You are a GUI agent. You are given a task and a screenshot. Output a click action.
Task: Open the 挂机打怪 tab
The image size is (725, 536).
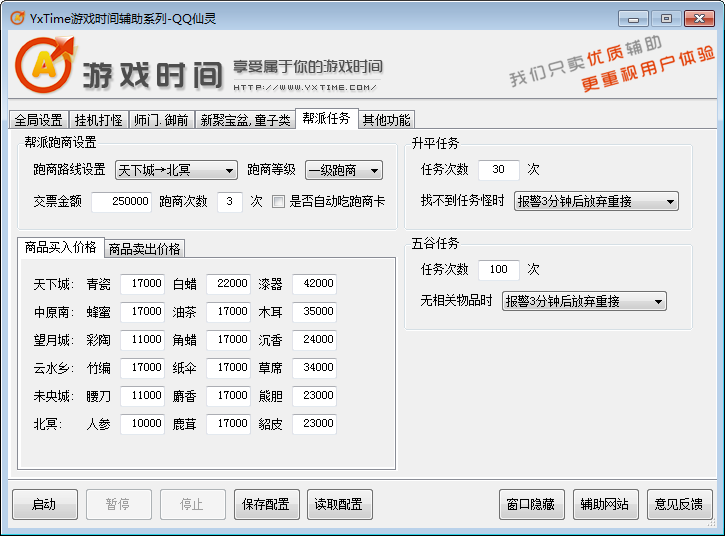click(99, 120)
